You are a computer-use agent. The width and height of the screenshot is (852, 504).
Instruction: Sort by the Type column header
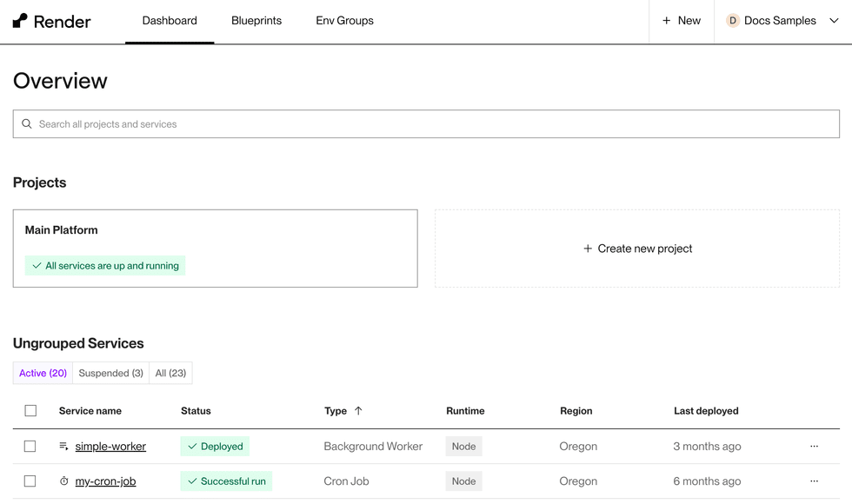336,410
